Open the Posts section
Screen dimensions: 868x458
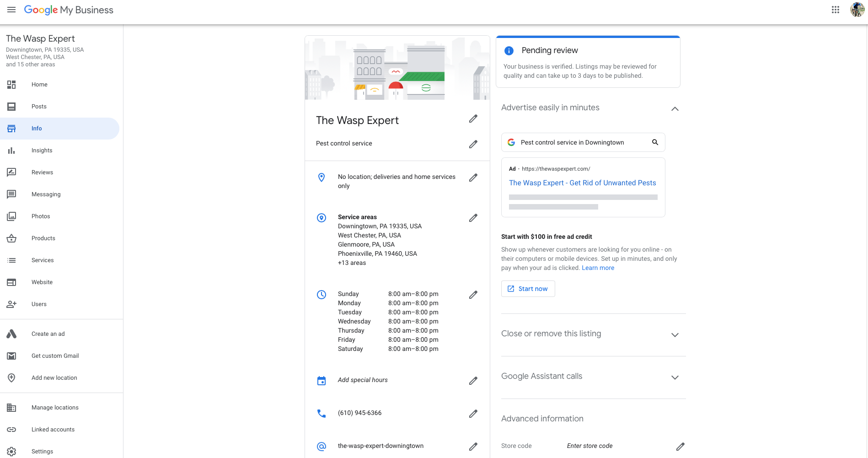pos(59,107)
